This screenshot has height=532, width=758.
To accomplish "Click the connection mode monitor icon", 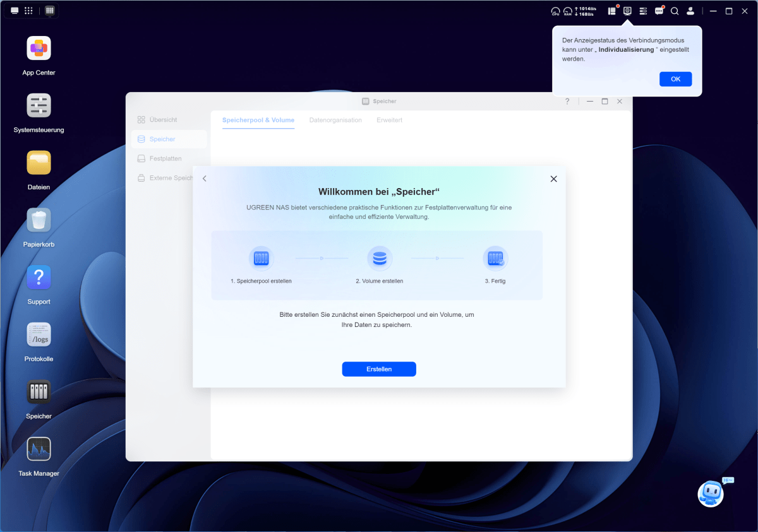I will click(627, 11).
